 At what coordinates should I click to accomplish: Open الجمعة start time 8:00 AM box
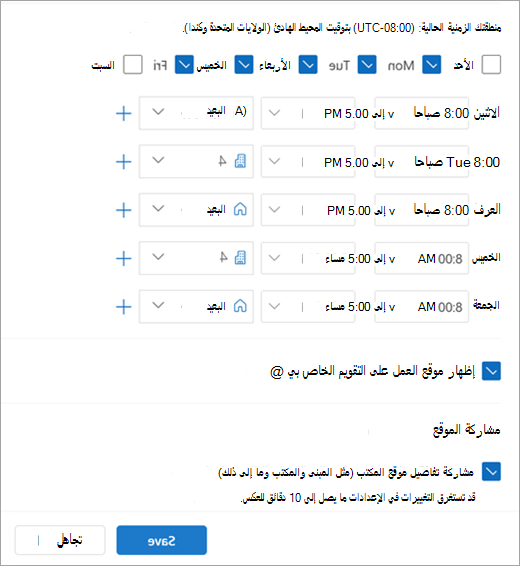pos(421,306)
